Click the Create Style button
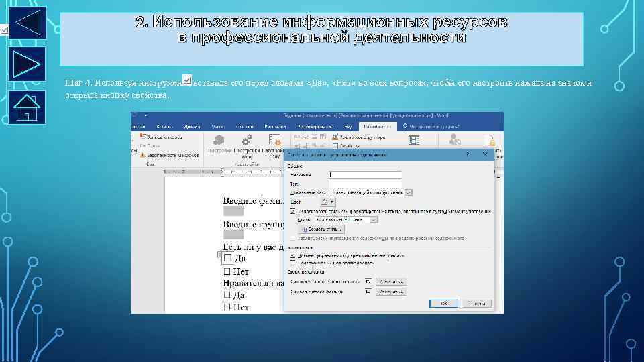Viewport: 644px width, 362px height. click(321, 229)
